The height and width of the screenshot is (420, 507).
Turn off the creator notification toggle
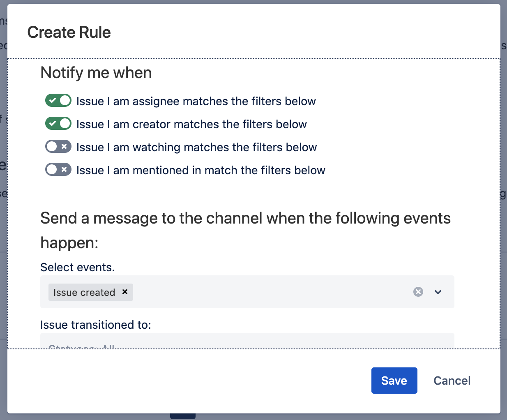[58, 124]
